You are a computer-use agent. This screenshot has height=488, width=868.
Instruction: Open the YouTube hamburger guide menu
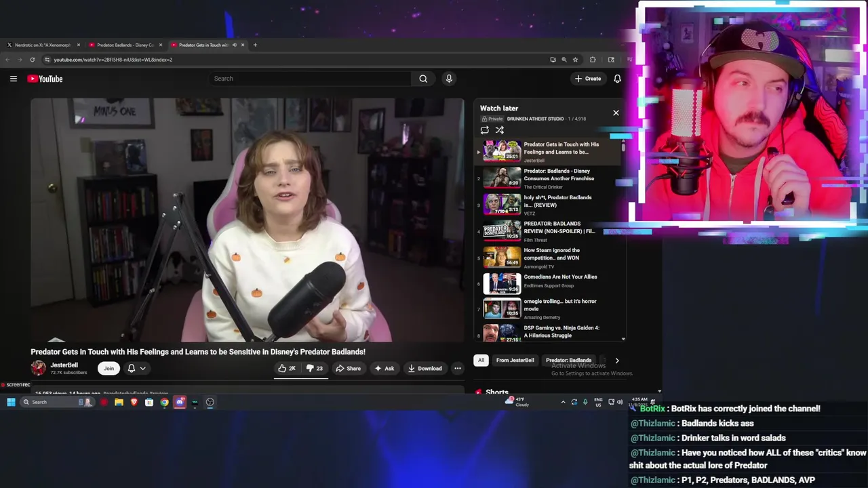pos(13,79)
